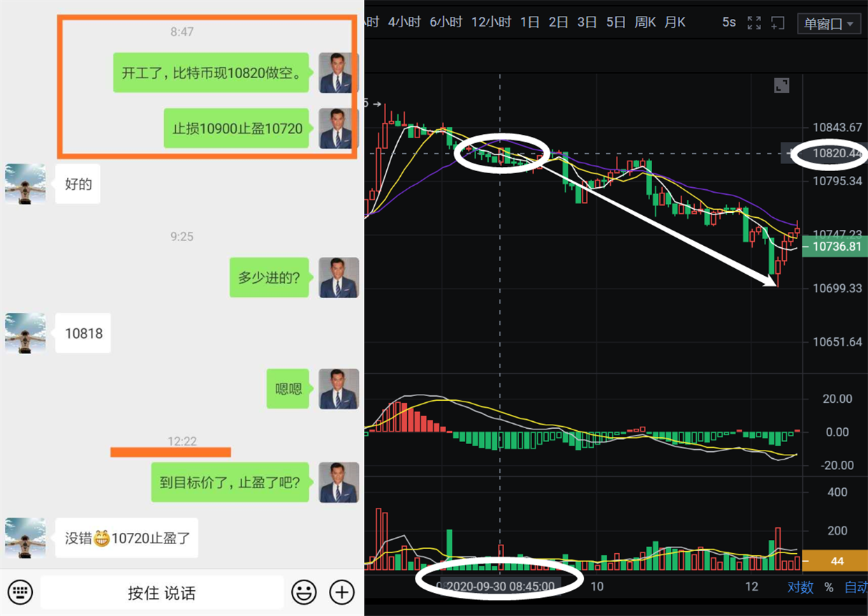
Task: Switch to keyboard input icon in chat
Action: [20, 593]
